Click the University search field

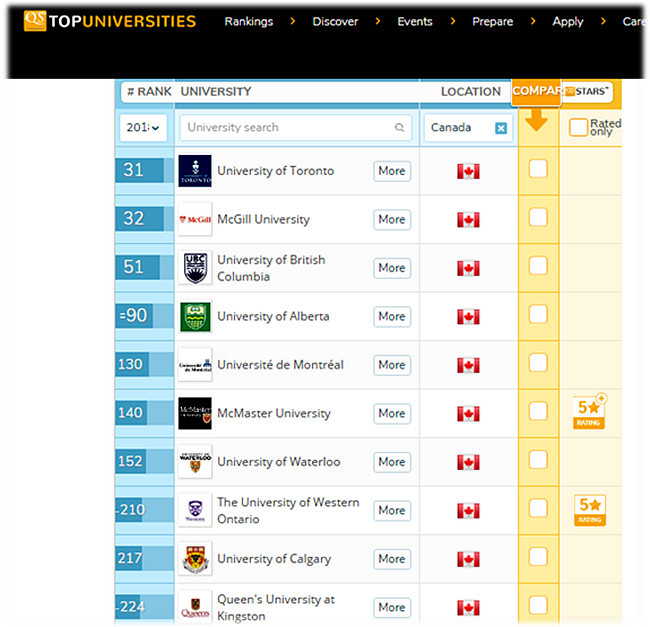pyautogui.click(x=285, y=128)
